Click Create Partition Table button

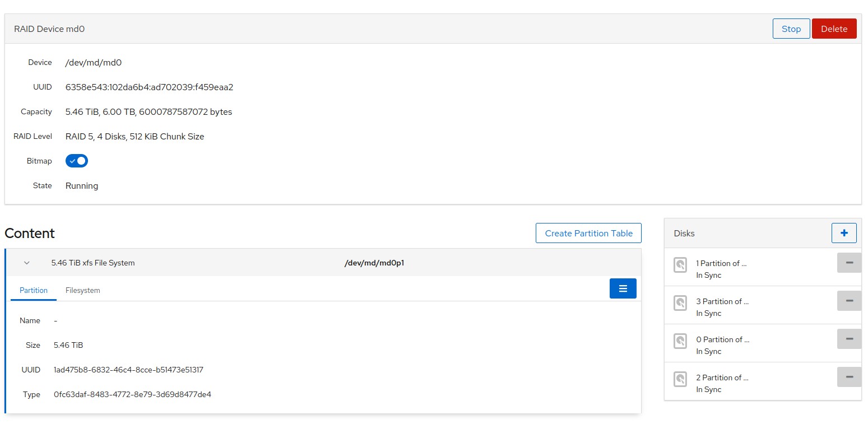(588, 233)
